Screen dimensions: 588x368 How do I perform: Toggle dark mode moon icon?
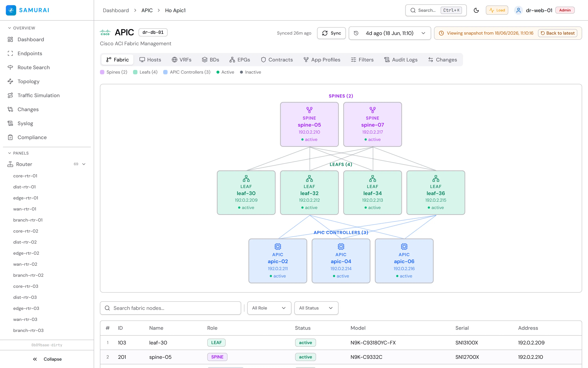(x=476, y=10)
